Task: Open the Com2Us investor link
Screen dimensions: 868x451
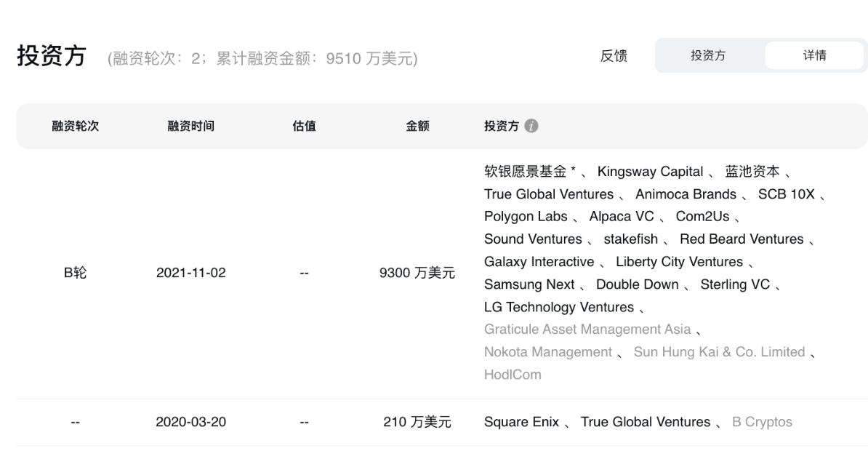Action: [x=702, y=217]
